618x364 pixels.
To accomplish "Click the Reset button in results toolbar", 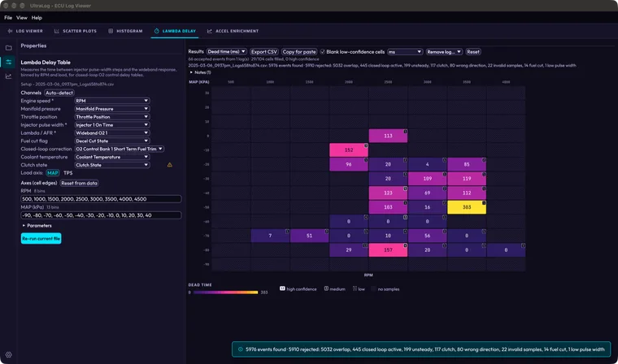I will pos(473,52).
